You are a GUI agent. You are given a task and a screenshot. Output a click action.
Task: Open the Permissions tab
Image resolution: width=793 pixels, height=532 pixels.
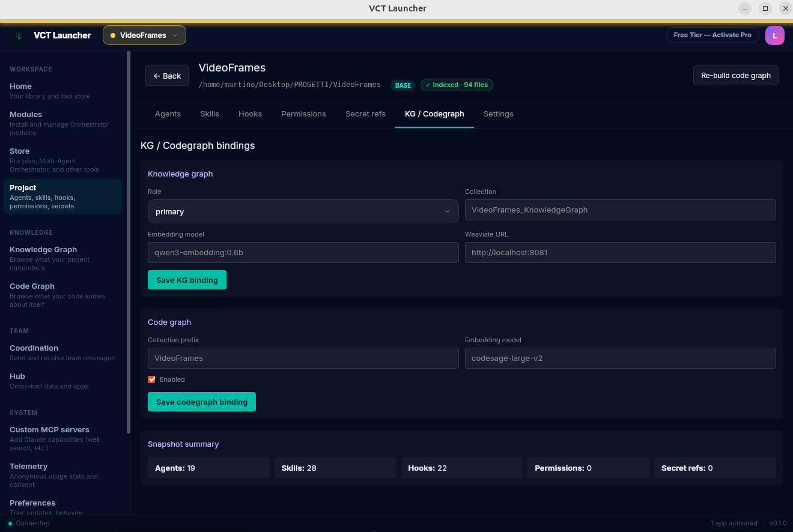click(303, 114)
